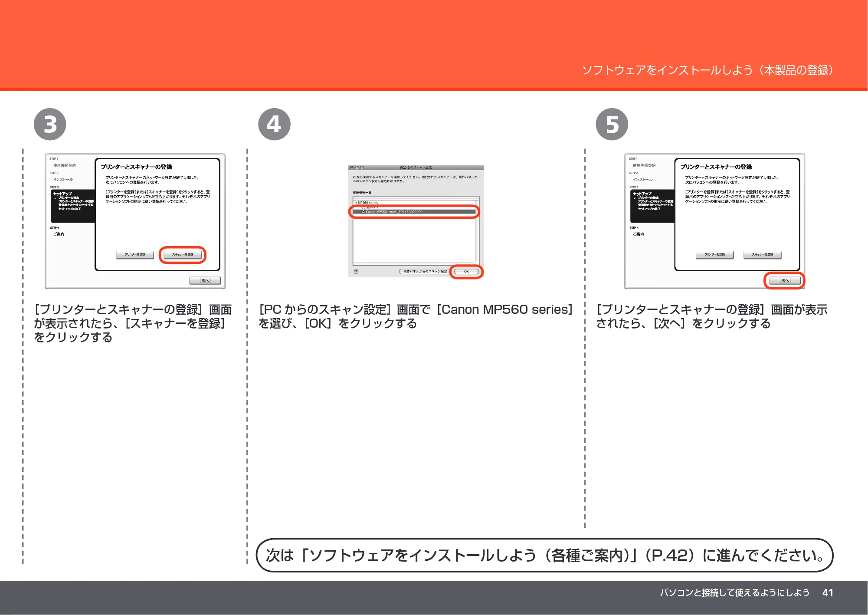This screenshot has width=868, height=615.
Task: Click 操作パネルからのスキャン設定 button
Action: pyautogui.click(x=424, y=272)
